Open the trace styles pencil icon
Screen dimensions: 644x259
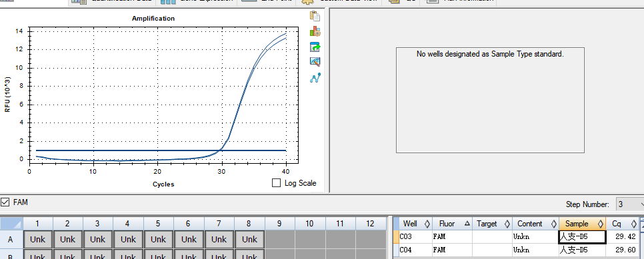315,62
